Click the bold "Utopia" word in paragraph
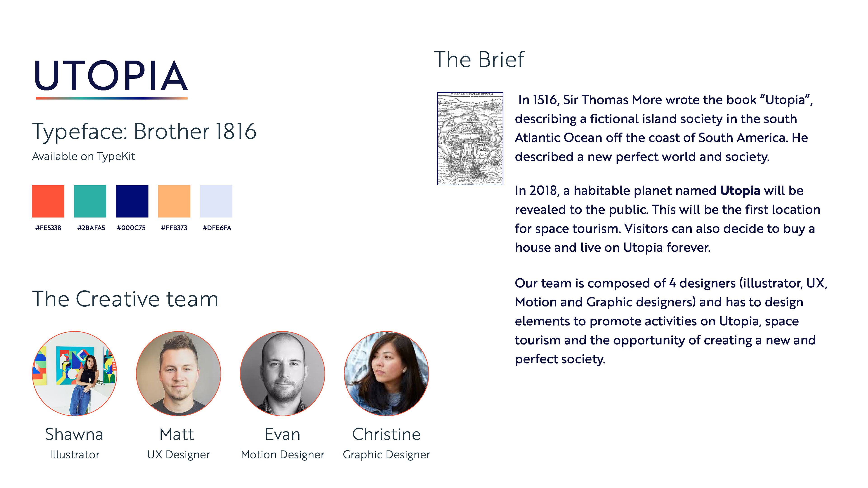The image size is (868, 488). [x=740, y=191]
